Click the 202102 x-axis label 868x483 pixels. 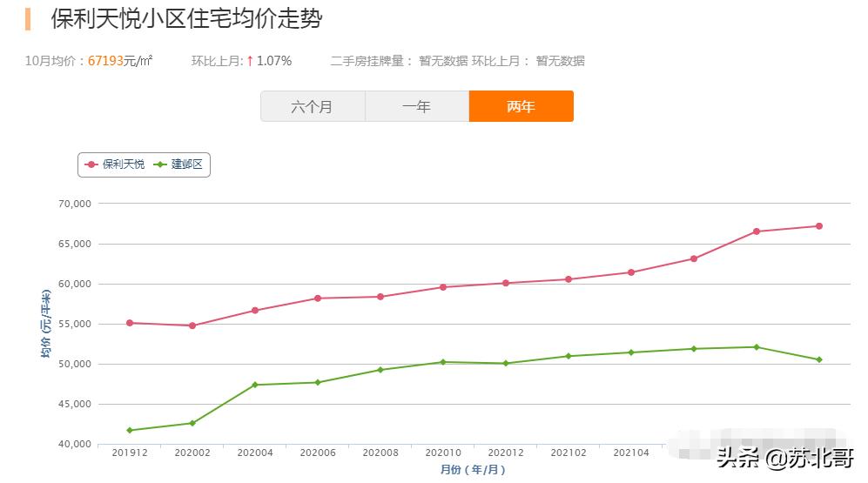569,453
